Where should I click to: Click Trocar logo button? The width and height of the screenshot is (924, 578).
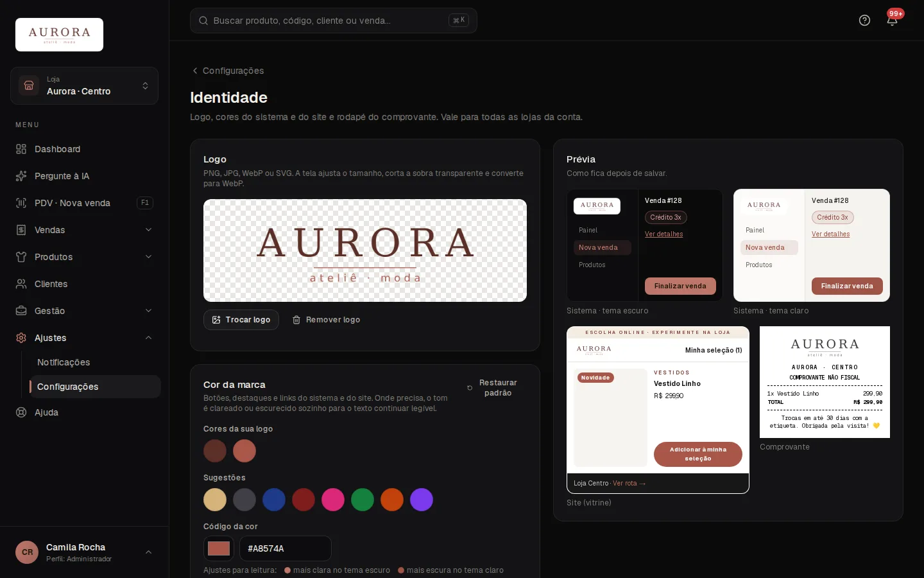tap(241, 320)
